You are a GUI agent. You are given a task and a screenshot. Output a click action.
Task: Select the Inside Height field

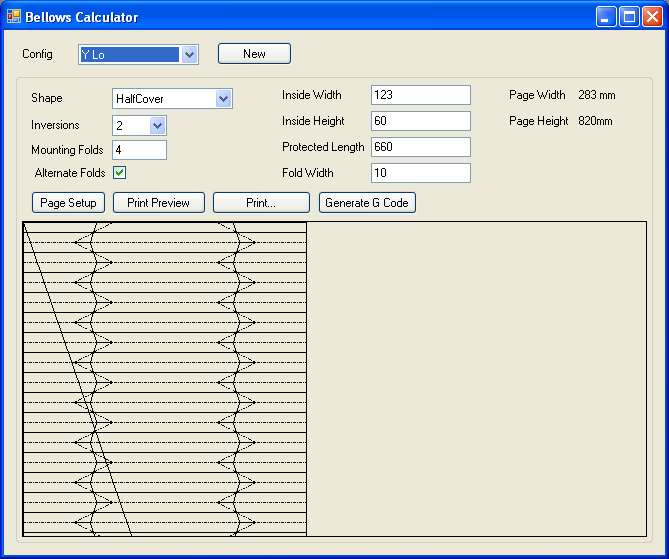pos(420,121)
